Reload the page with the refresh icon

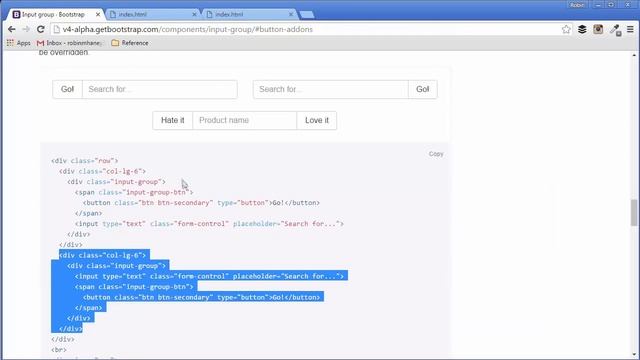(40, 29)
